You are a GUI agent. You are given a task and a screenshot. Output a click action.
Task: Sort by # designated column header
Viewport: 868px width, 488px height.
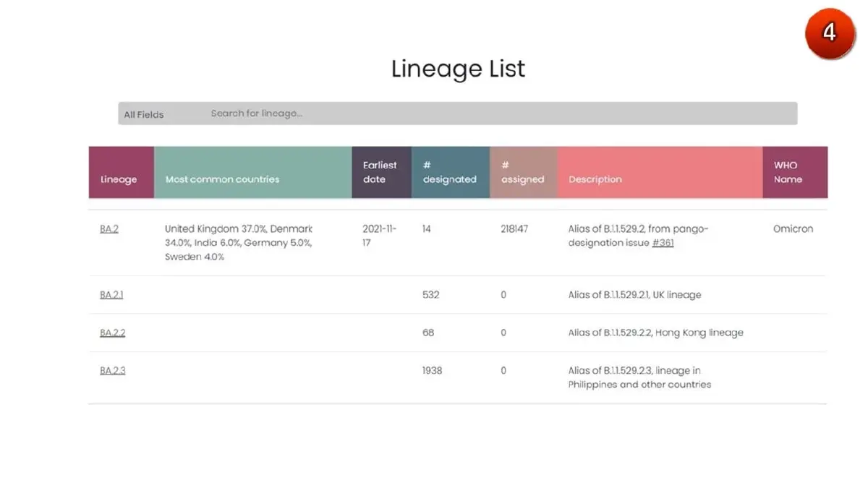tap(451, 173)
